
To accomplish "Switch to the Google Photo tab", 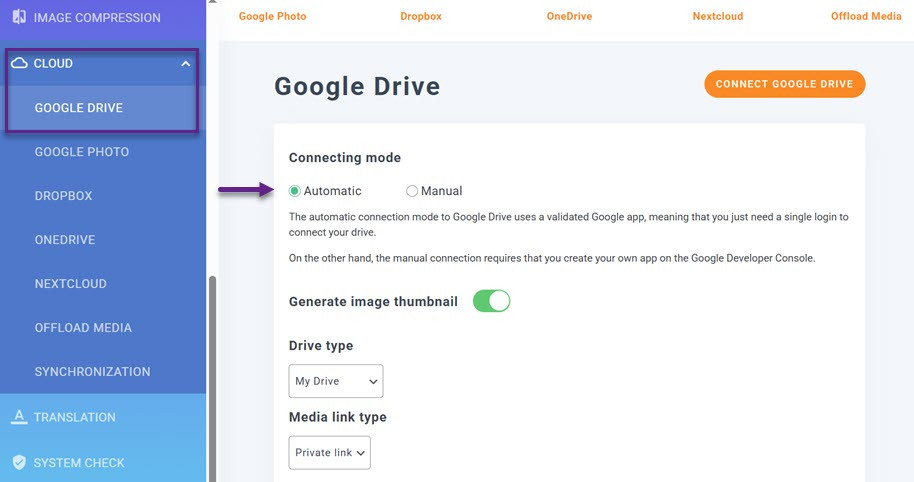I will coord(272,16).
